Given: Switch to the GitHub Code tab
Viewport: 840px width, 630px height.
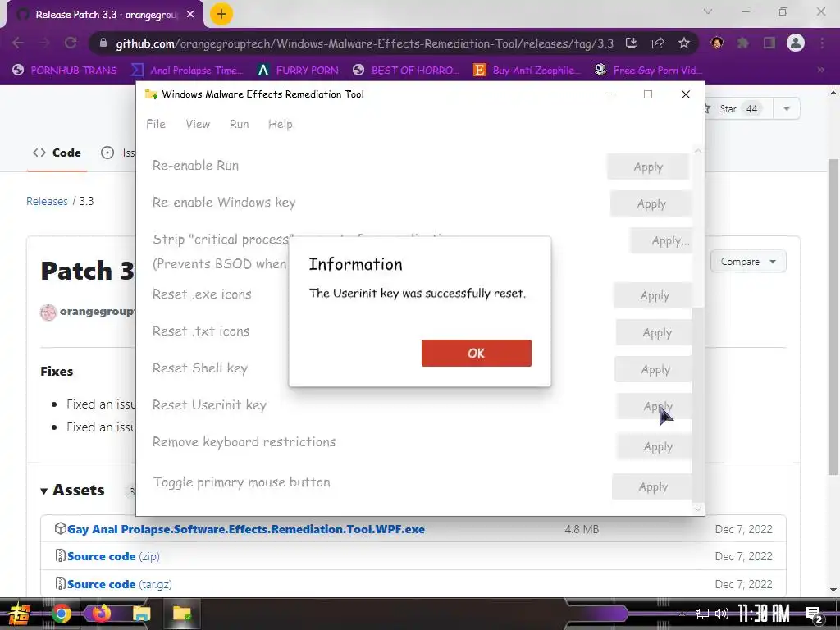Looking at the screenshot, I should 57,153.
